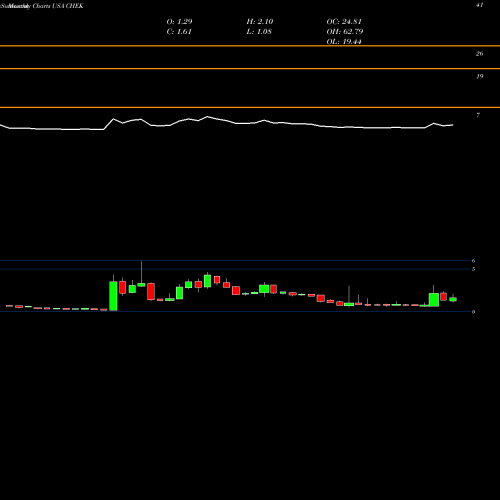
Task: Click the lower axis label '5'
Action: (x=473, y=269)
